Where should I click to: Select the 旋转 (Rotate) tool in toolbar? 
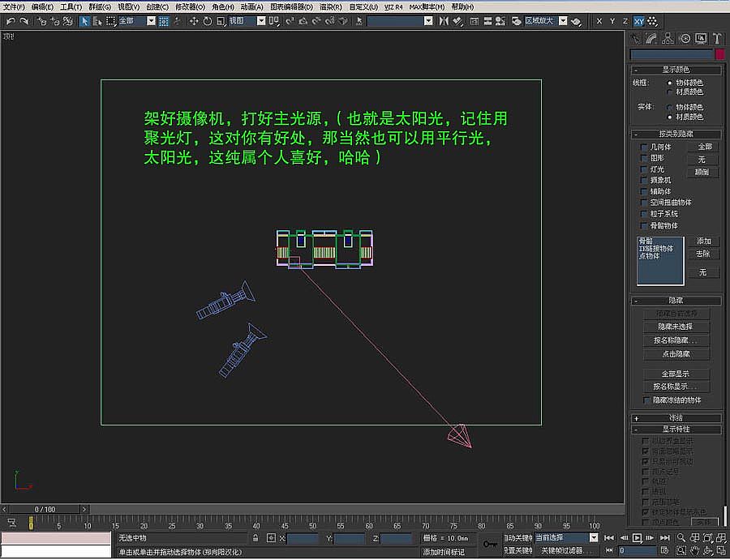coord(208,22)
